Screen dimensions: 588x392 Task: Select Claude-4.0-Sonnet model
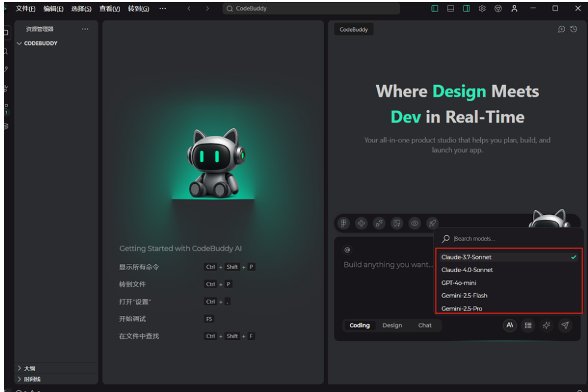508,270
